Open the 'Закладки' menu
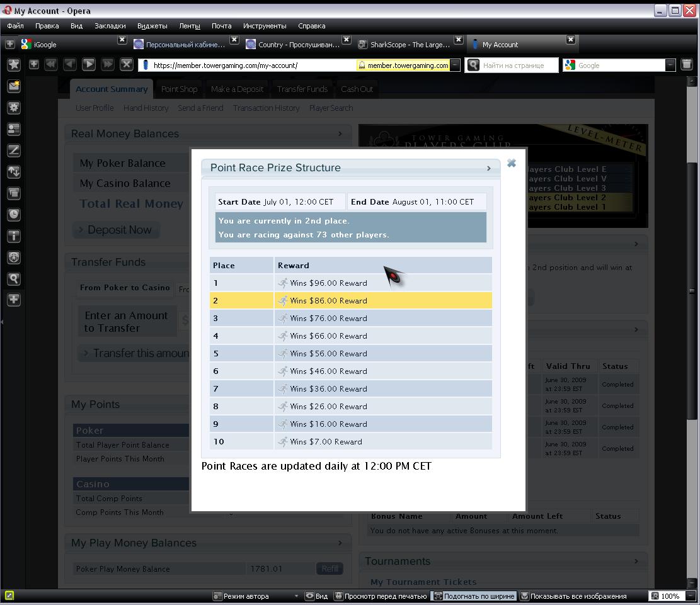Viewport: 700px width, 605px height. click(110, 26)
